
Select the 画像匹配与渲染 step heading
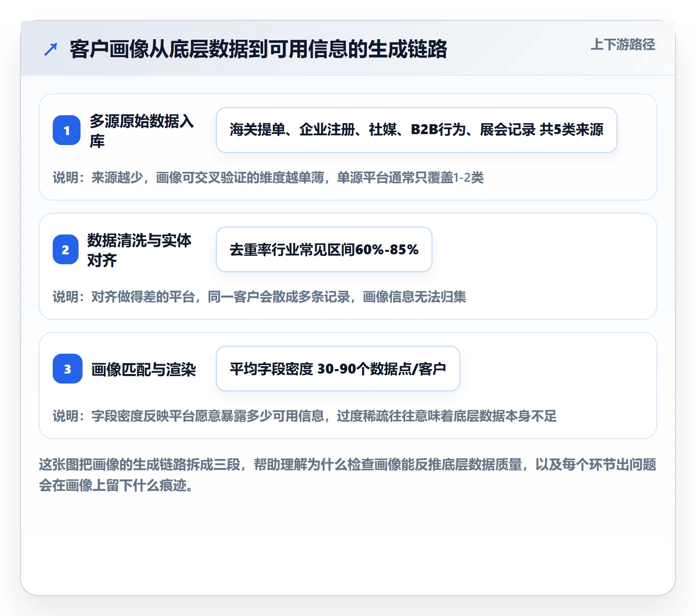point(144,369)
